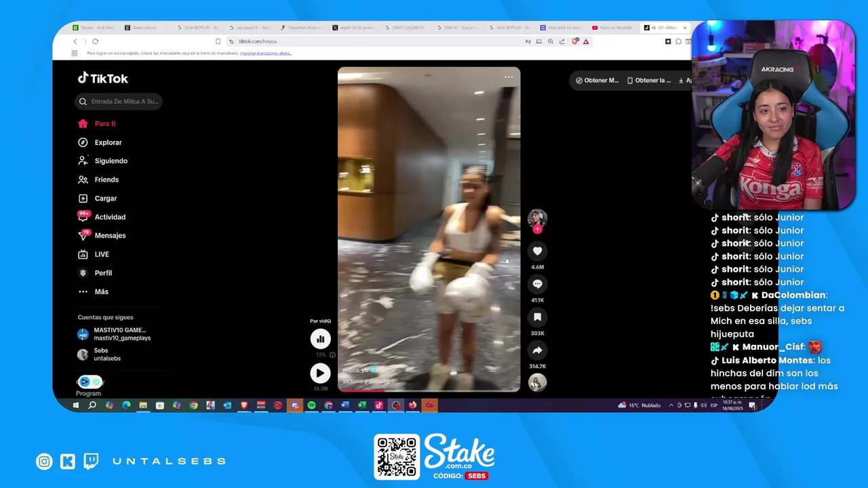This screenshot has width=868, height=488.
Task: Open the Cargar upload page
Action: click(97, 198)
